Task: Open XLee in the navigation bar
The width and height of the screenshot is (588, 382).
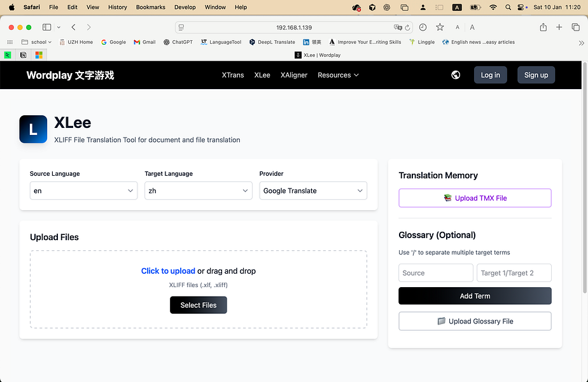Action: coord(262,75)
